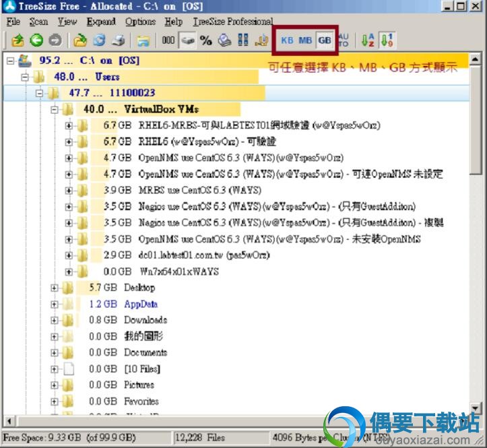
Task: Open the Options menu
Action: 140,22
